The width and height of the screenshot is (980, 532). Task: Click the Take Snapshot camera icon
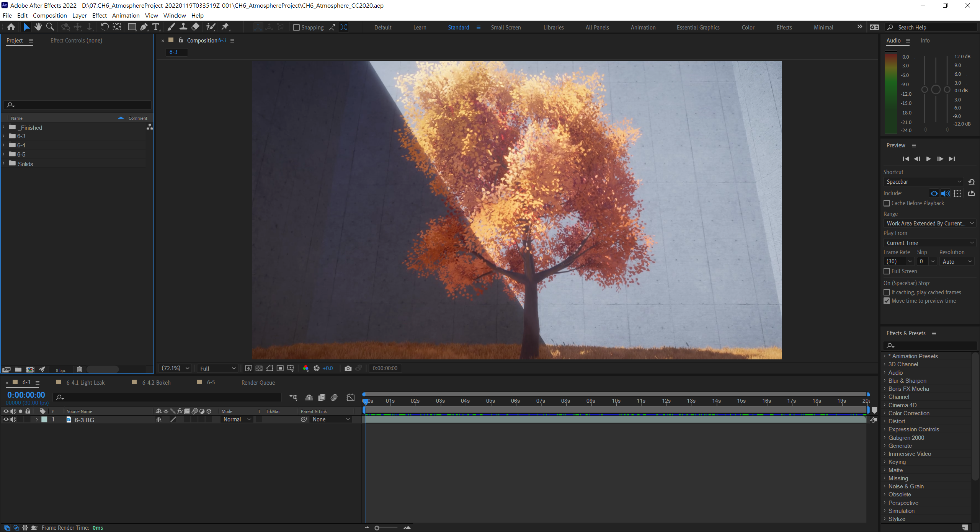[348, 368]
